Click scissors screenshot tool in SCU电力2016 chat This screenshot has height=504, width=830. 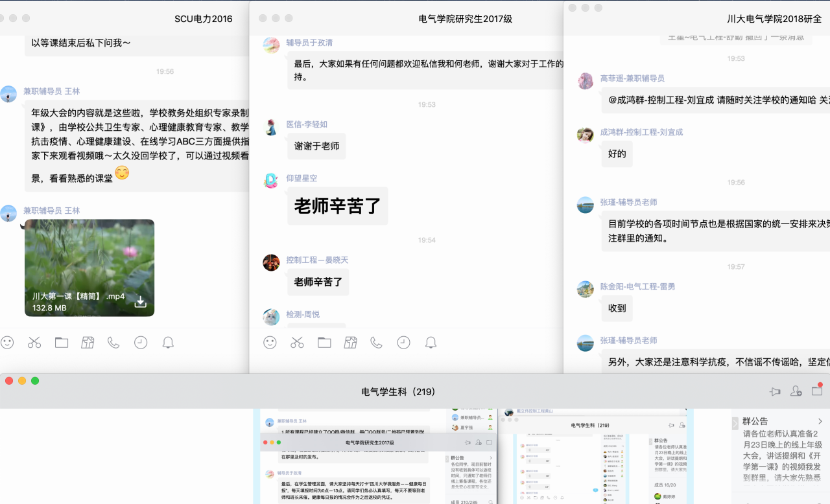[34, 343]
